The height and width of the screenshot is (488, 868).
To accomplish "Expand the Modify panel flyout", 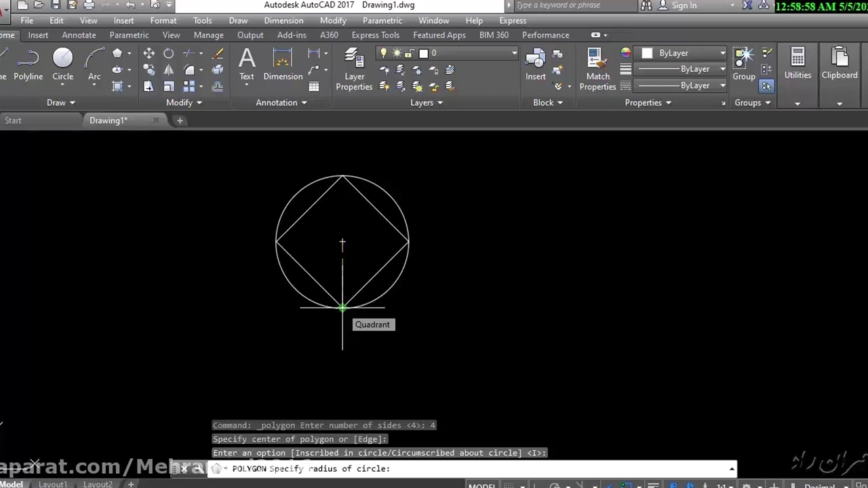I will 184,102.
